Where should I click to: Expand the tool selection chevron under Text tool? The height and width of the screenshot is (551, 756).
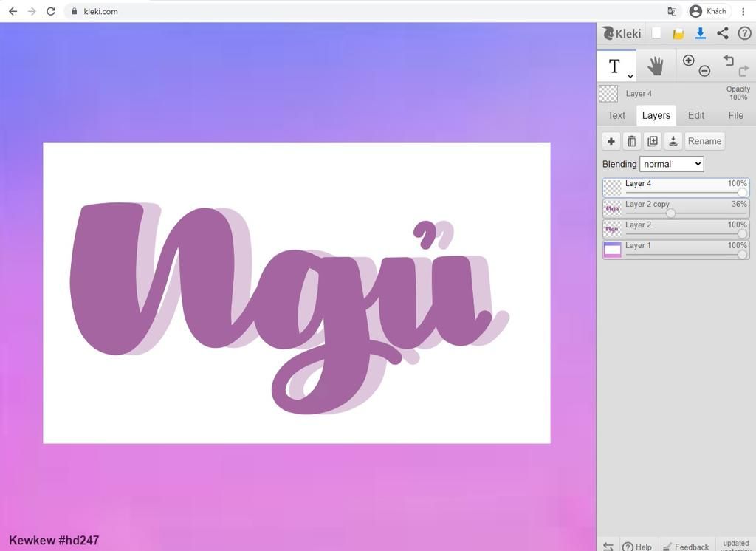[630, 76]
